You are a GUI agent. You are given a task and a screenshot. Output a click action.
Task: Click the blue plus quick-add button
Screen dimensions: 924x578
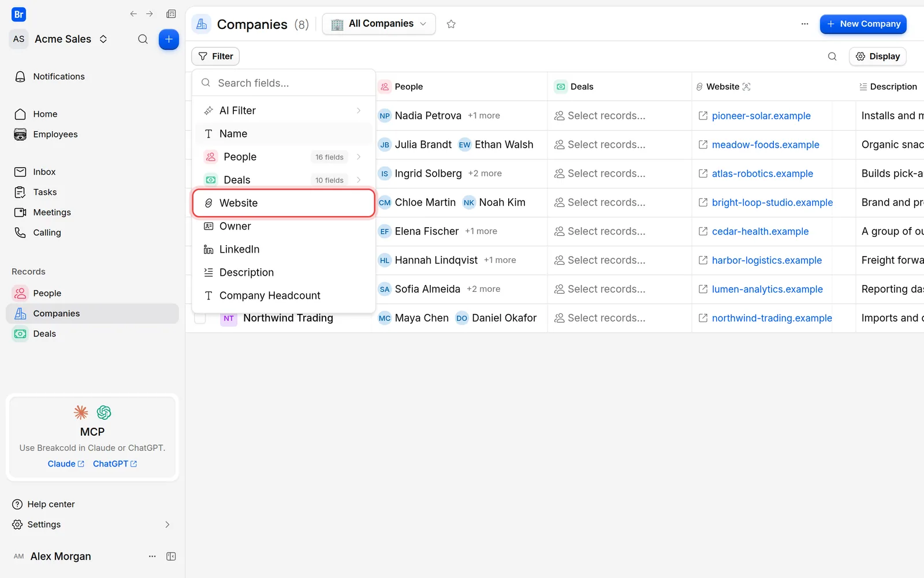pos(169,39)
